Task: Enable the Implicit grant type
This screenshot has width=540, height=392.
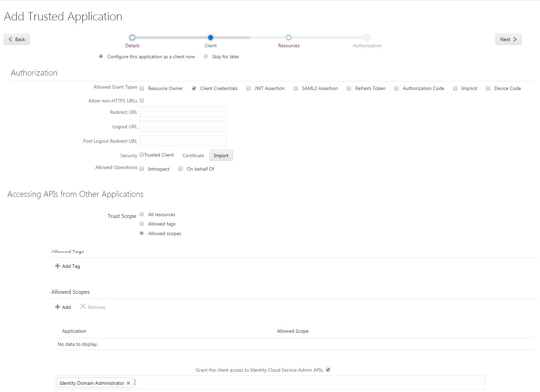Action: point(455,88)
